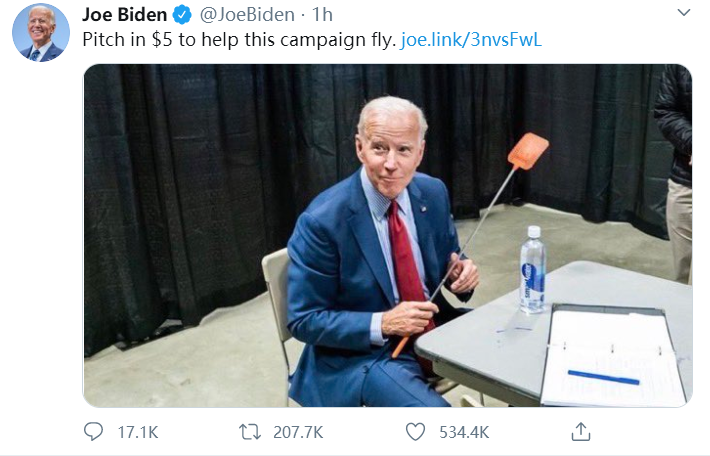Click the 1h tweet timestamp

click(323, 15)
